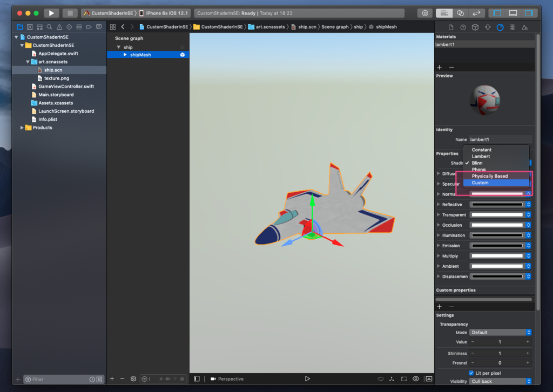Choose Custom in shading menu
The width and height of the screenshot is (553, 392).
click(496, 183)
